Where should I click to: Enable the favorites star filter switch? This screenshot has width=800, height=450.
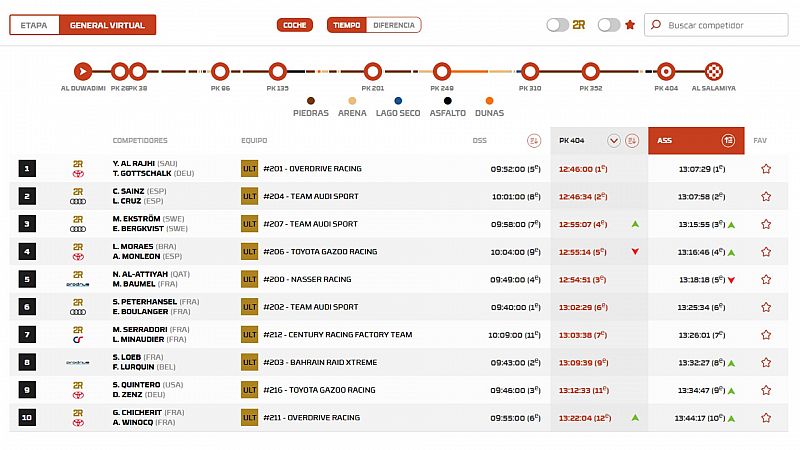(609, 25)
